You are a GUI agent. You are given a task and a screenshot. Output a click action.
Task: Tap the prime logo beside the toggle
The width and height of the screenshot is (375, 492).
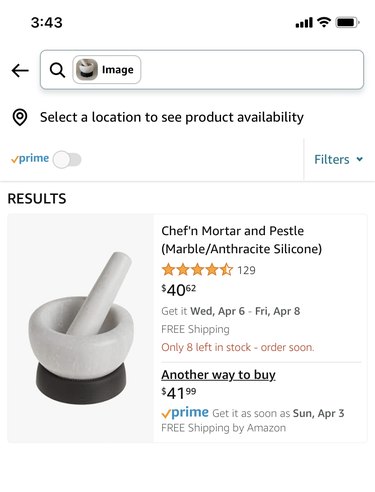30,159
